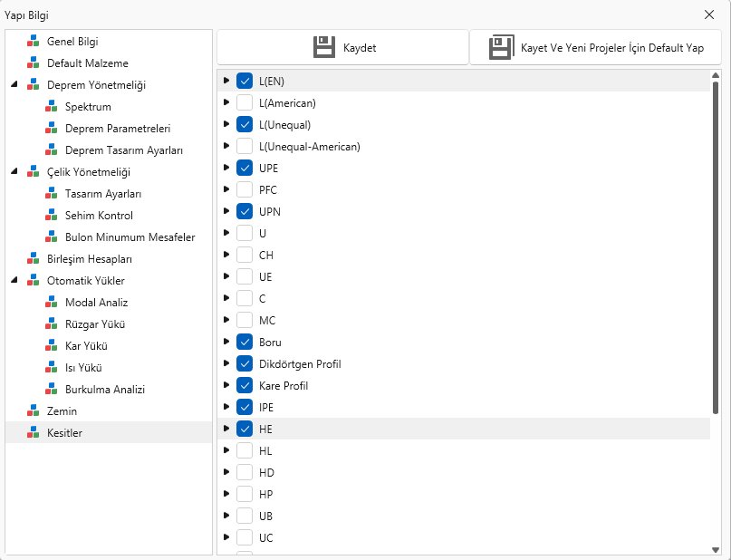Collapse the Deprem Yönetmeliği tree node

(14, 85)
